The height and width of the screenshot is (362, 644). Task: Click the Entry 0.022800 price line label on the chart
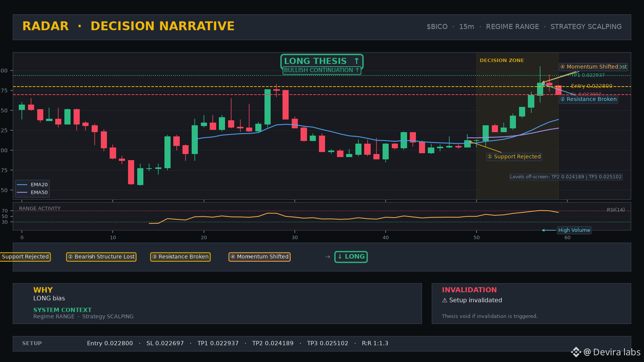[x=591, y=86]
